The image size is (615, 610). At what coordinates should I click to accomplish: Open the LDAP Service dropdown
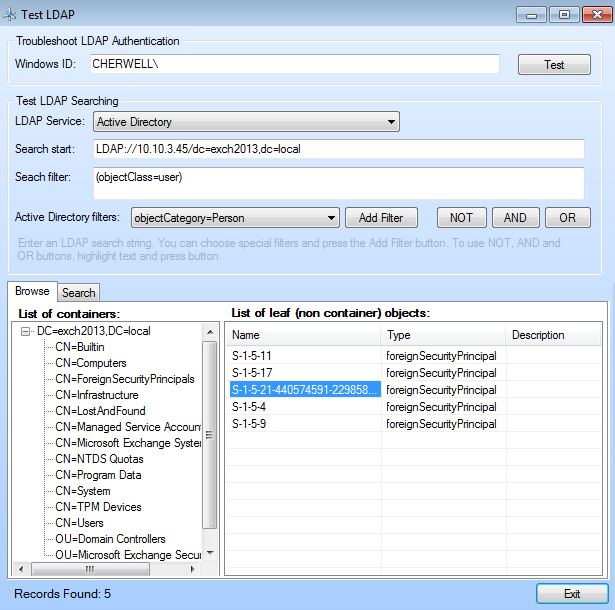[x=246, y=122]
